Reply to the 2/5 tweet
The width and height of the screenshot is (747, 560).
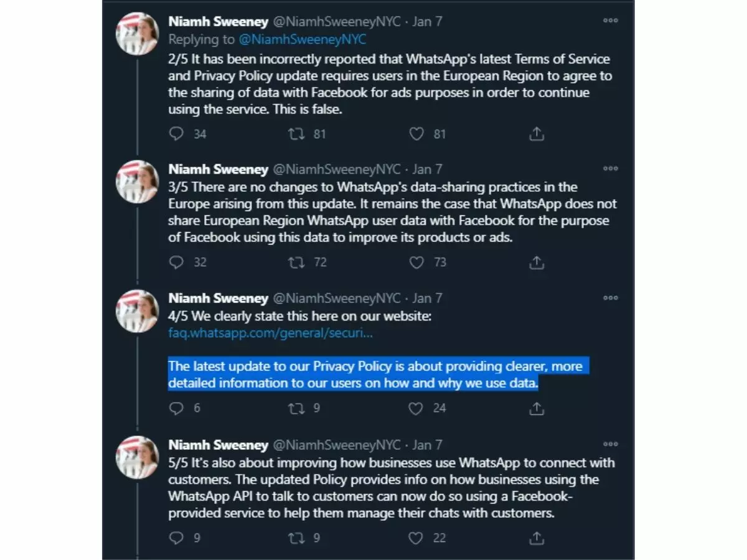coord(177,134)
